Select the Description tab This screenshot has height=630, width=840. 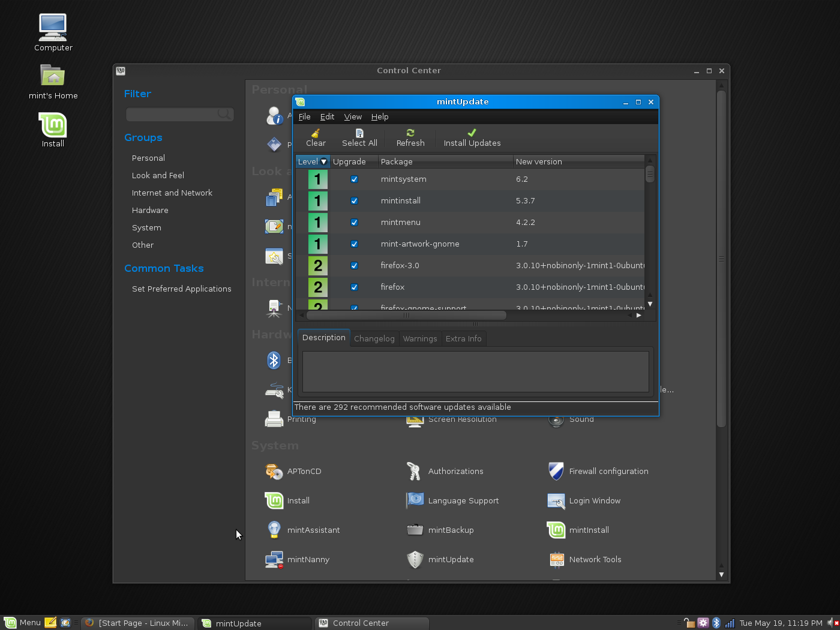pos(324,338)
